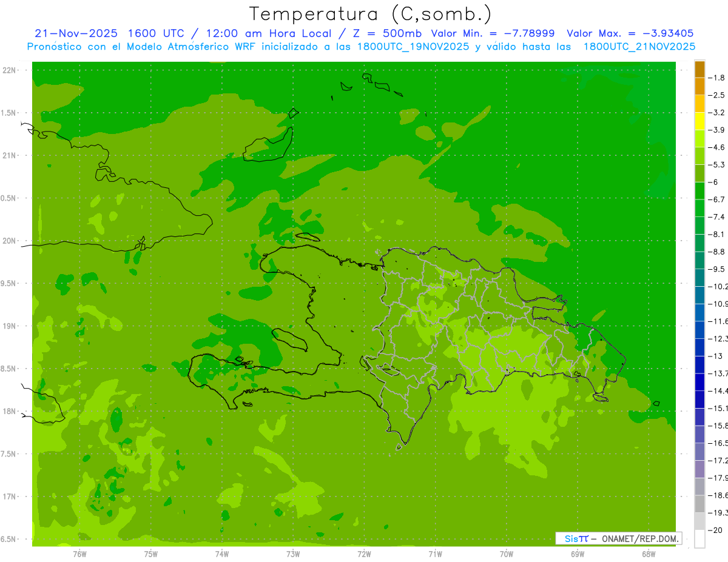Click the "-20" colorbar label
Viewport: 728px width, 562px height.
point(716,530)
